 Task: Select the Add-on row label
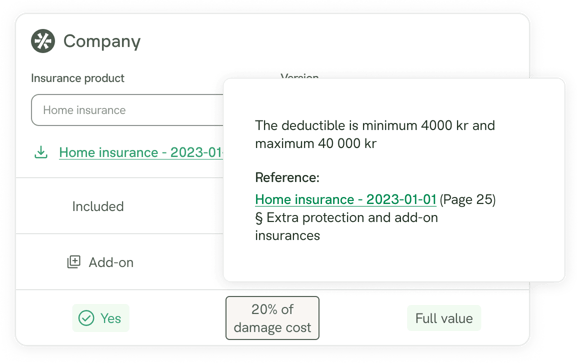111,262
